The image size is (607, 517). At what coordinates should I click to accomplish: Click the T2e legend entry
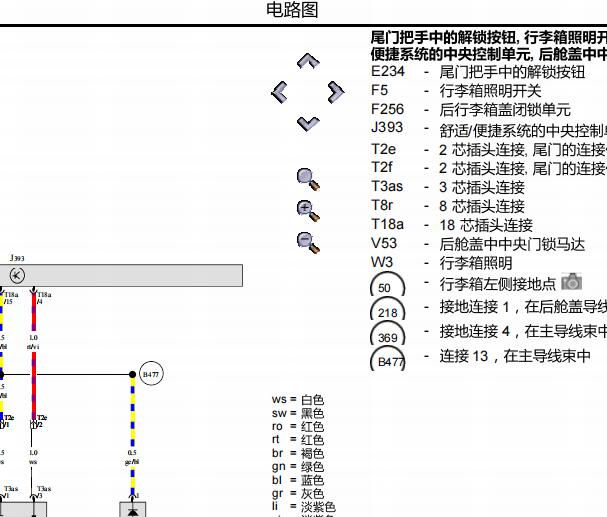(489, 150)
